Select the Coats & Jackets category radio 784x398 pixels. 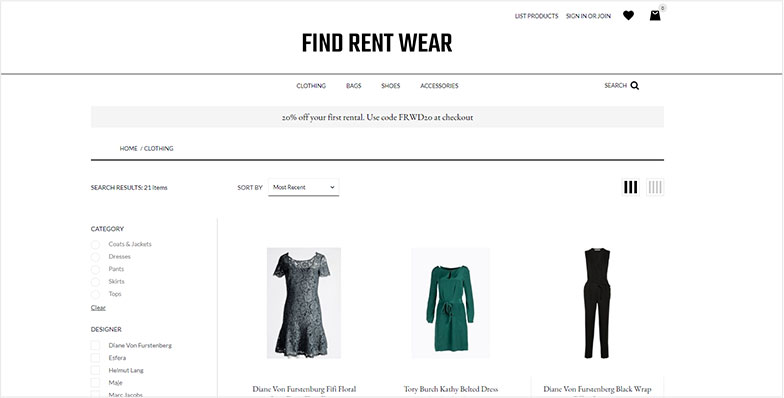95,244
